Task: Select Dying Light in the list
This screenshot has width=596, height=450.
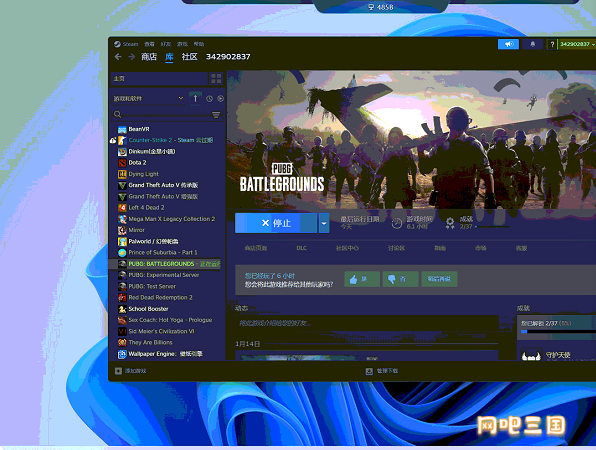Action: coord(143,174)
